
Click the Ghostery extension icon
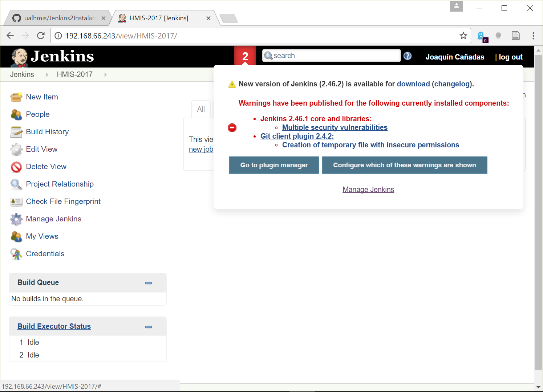(x=482, y=36)
